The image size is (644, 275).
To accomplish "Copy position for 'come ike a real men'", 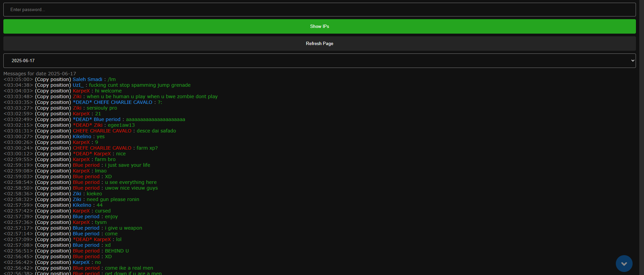I will (53, 268).
